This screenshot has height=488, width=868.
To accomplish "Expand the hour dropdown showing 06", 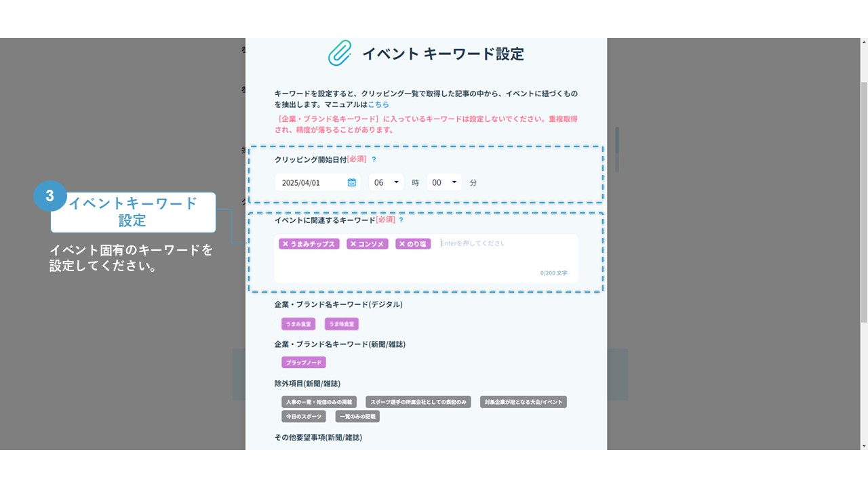I will tap(386, 182).
